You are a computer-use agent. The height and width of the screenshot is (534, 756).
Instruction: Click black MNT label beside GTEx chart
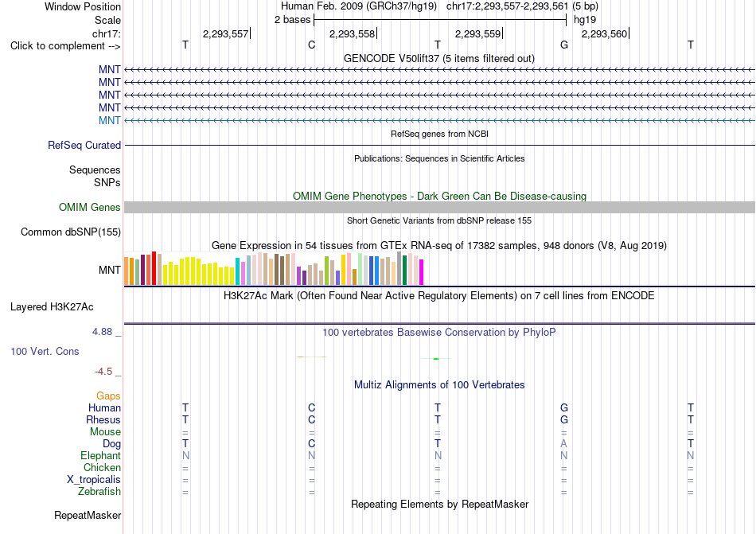tap(110, 270)
